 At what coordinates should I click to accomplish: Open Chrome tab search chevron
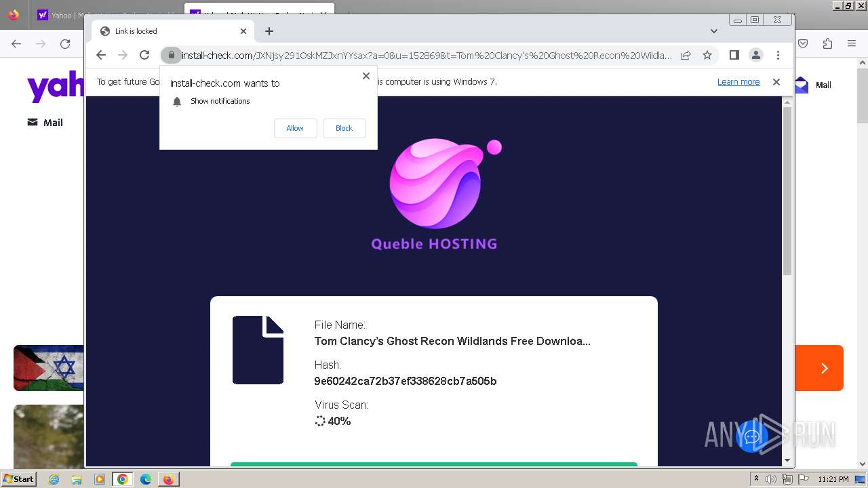click(714, 31)
